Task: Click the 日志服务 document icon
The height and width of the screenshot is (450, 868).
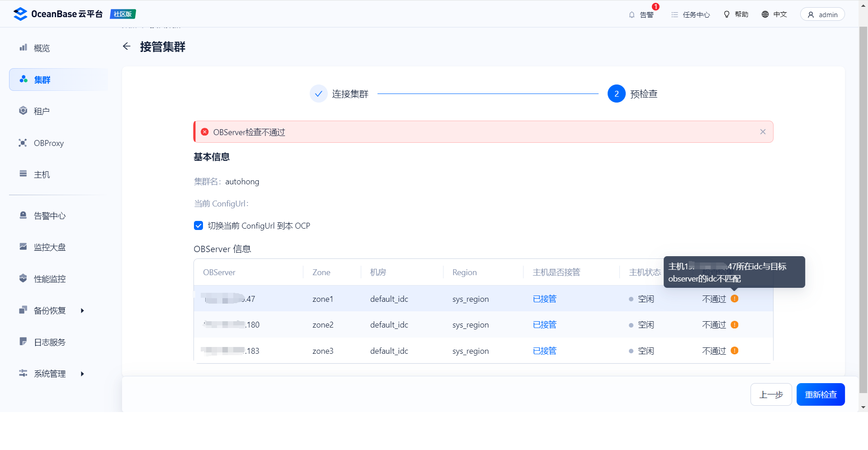Action: click(x=23, y=341)
